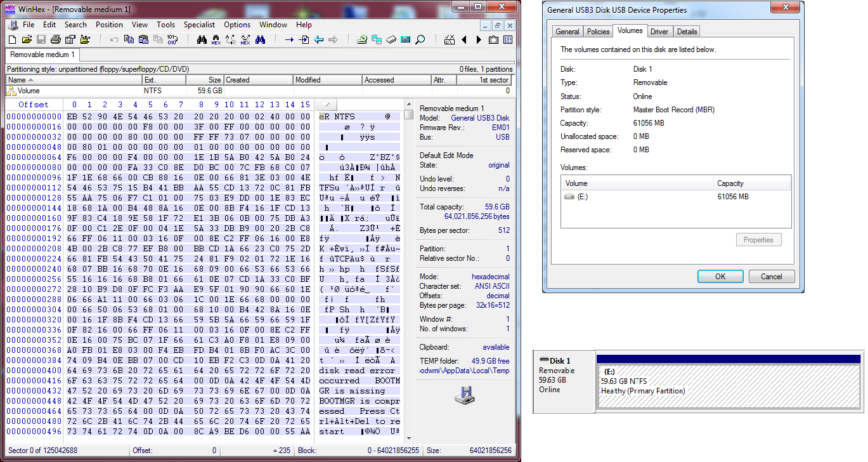Viewport: 868px width, 462px height.
Task: Click the status bar Offset field
Action: [174, 451]
